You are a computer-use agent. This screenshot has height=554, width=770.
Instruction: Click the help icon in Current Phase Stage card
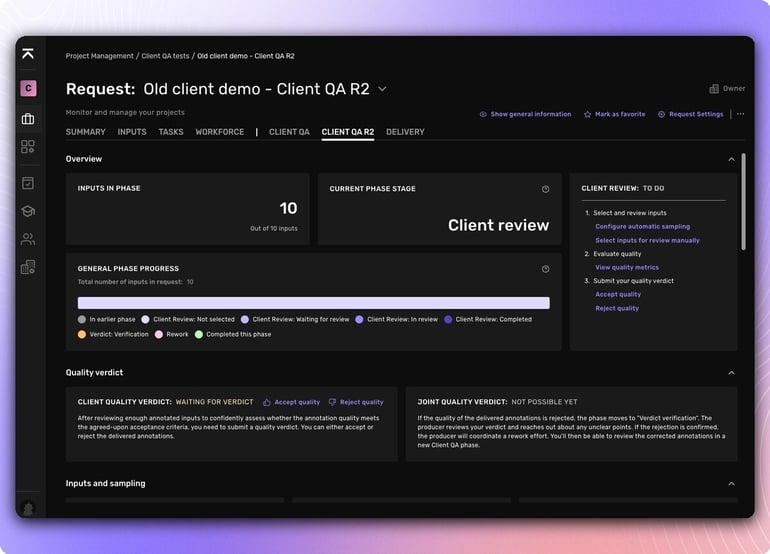tap(545, 189)
